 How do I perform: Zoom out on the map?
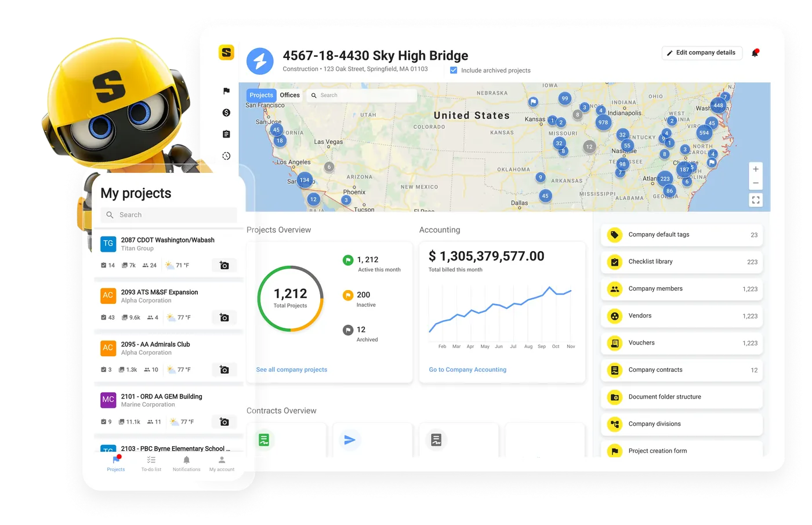[756, 183]
